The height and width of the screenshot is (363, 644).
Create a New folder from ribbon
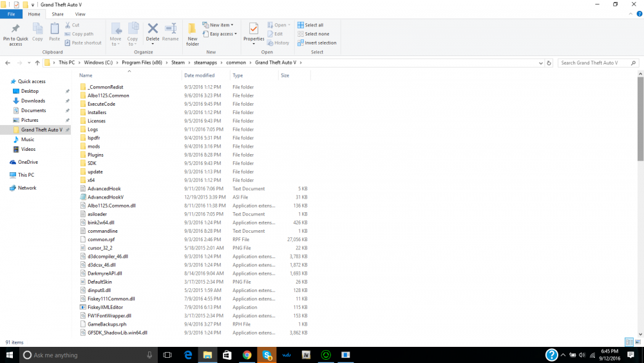coord(192,35)
